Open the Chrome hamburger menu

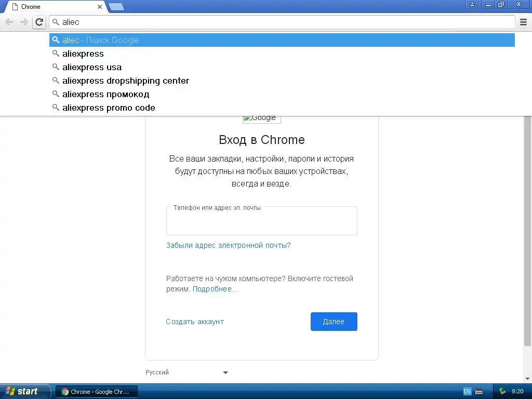pyautogui.click(x=524, y=22)
